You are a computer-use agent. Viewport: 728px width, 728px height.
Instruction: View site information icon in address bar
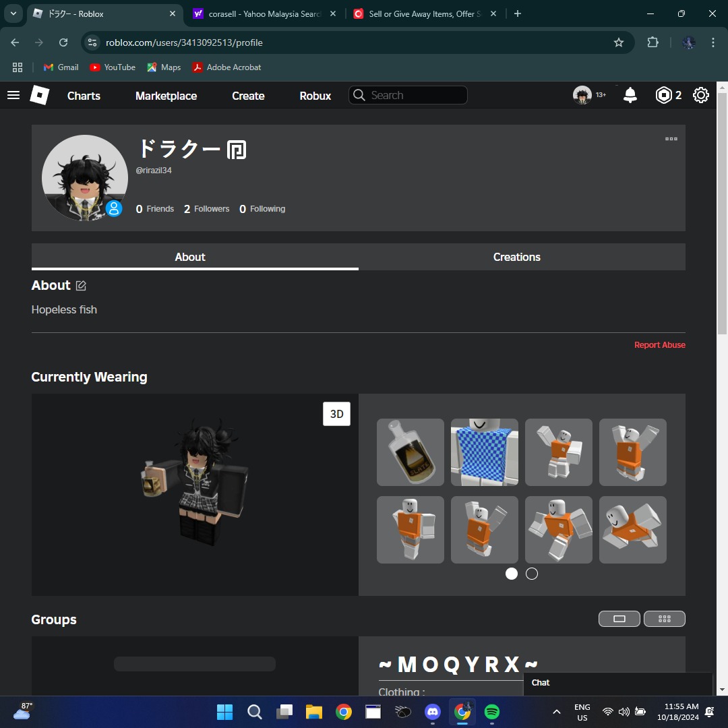(92, 42)
